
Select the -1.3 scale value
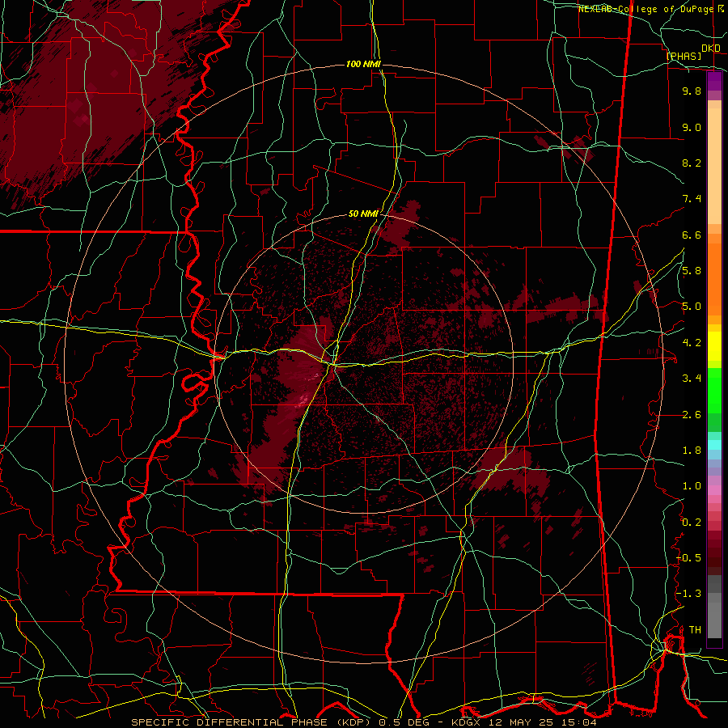click(688, 594)
